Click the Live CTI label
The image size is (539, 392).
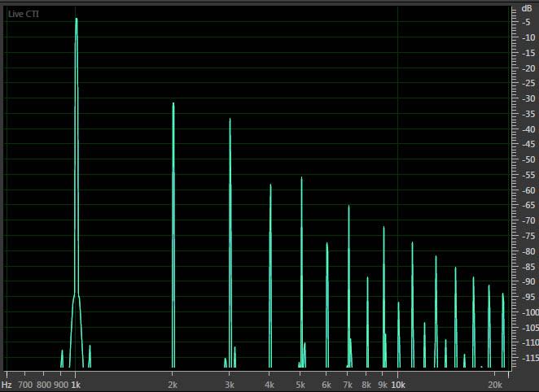click(23, 14)
